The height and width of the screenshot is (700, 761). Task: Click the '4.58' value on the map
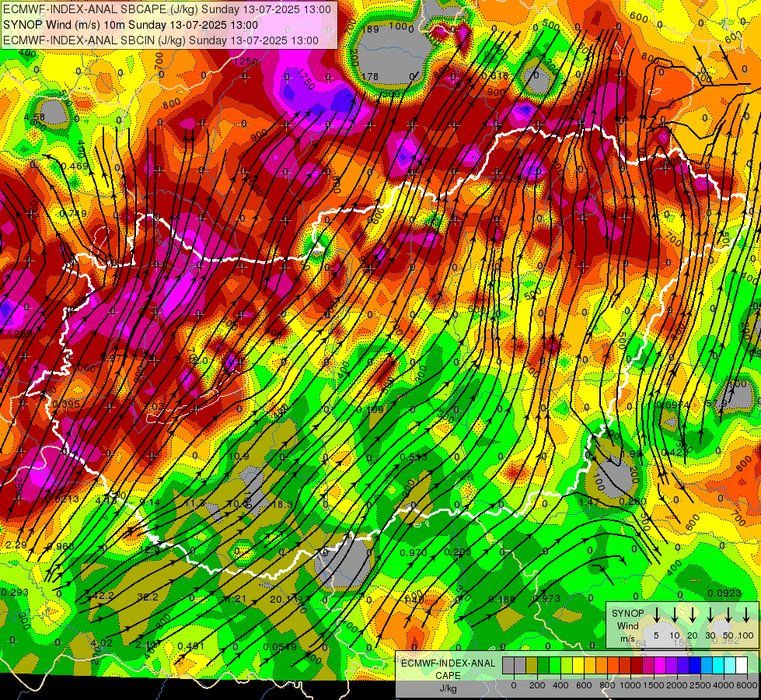pyautogui.click(x=34, y=117)
